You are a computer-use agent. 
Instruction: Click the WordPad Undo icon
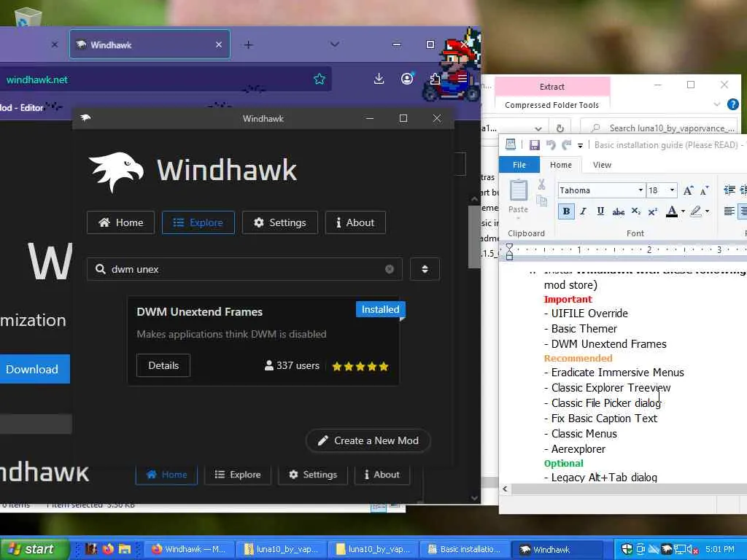point(551,145)
